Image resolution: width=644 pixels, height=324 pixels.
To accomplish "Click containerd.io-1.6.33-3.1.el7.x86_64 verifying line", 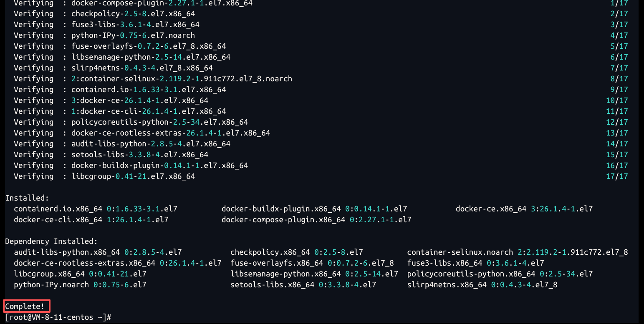I will click(321, 89).
